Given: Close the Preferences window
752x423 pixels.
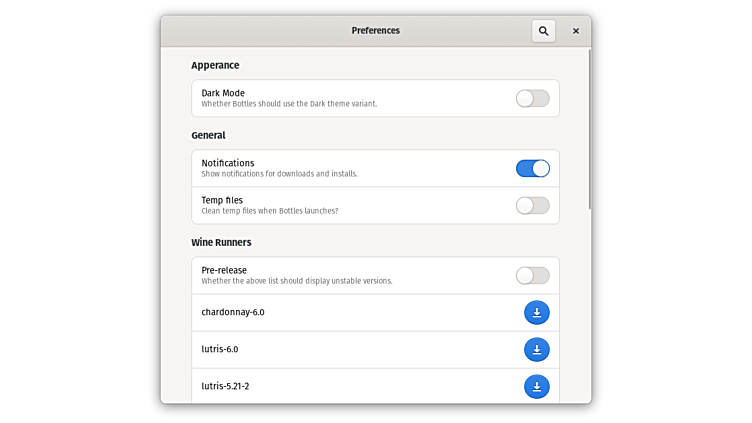Looking at the screenshot, I should click(575, 31).
